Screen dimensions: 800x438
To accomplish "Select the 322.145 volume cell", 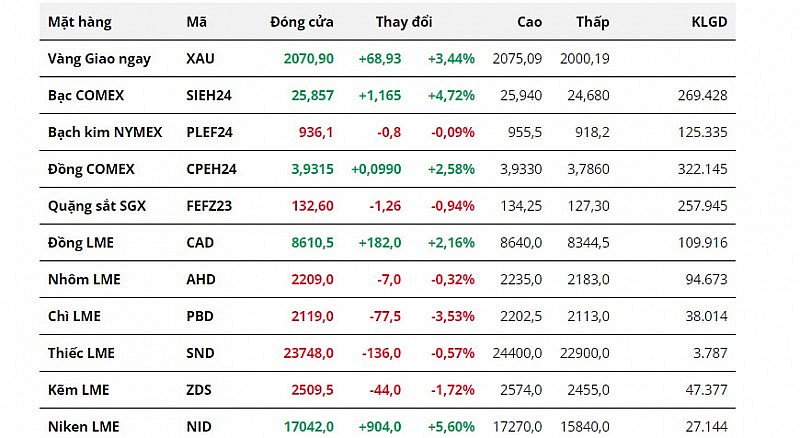I will coord(700,169).
